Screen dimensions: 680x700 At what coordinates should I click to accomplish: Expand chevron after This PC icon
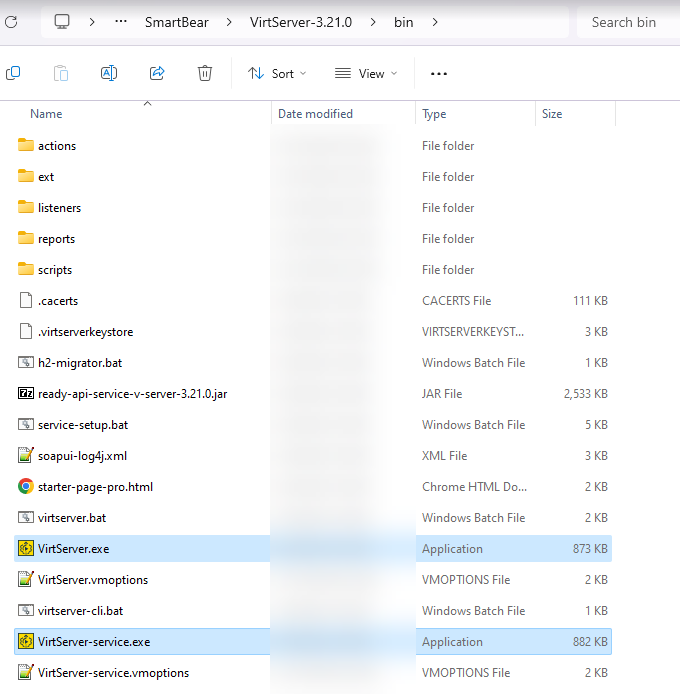pos(92,22)
